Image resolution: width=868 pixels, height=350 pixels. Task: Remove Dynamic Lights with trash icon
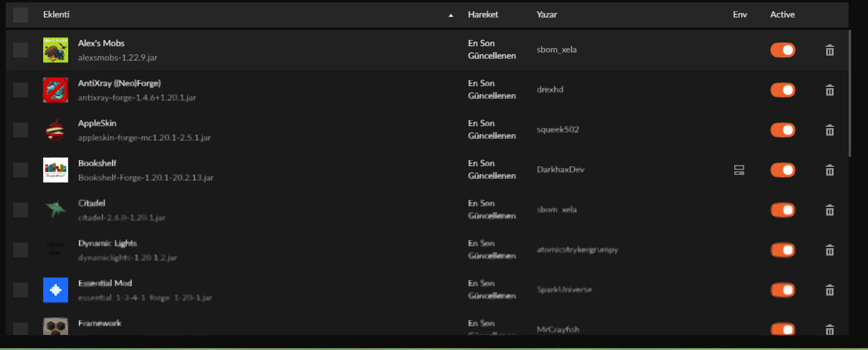point(830,250)
